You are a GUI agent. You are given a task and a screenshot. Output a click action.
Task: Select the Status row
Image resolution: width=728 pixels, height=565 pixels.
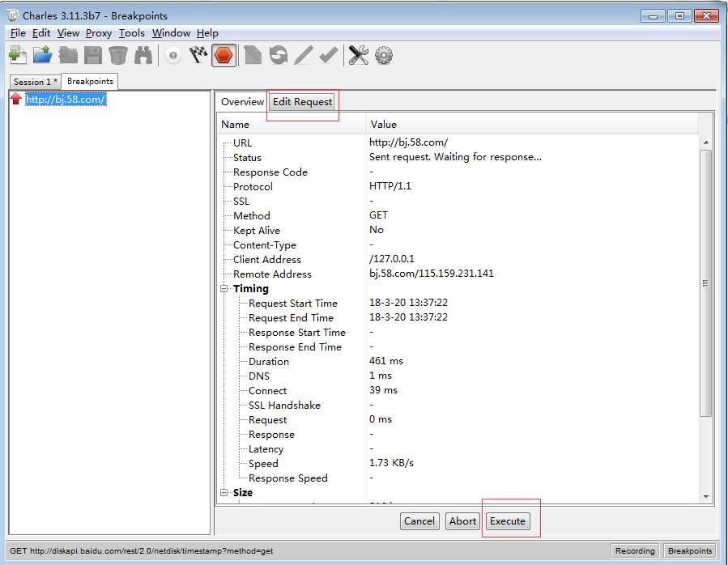(458, 157)
